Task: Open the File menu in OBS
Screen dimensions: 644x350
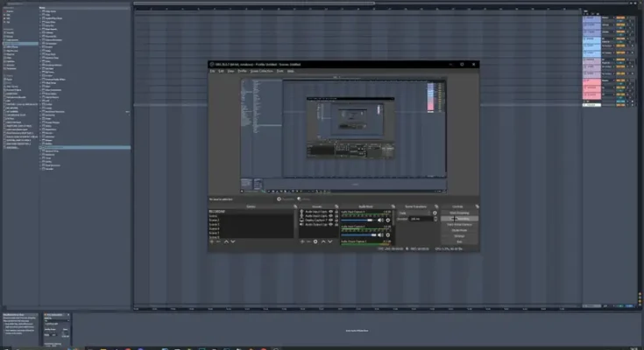Action: tap(213, 71)
